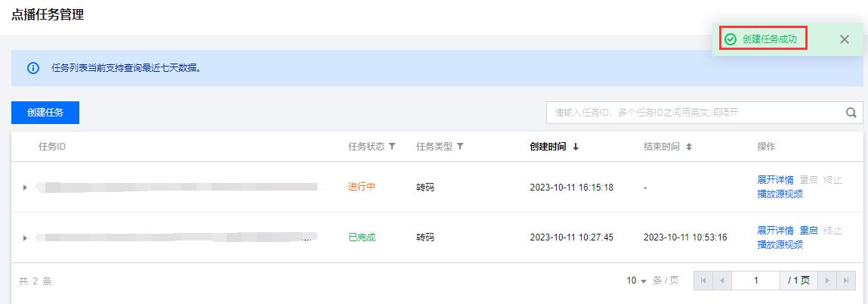868x304 pixels.
Task: Go to first page icon
Action: [x=703, y=281]
